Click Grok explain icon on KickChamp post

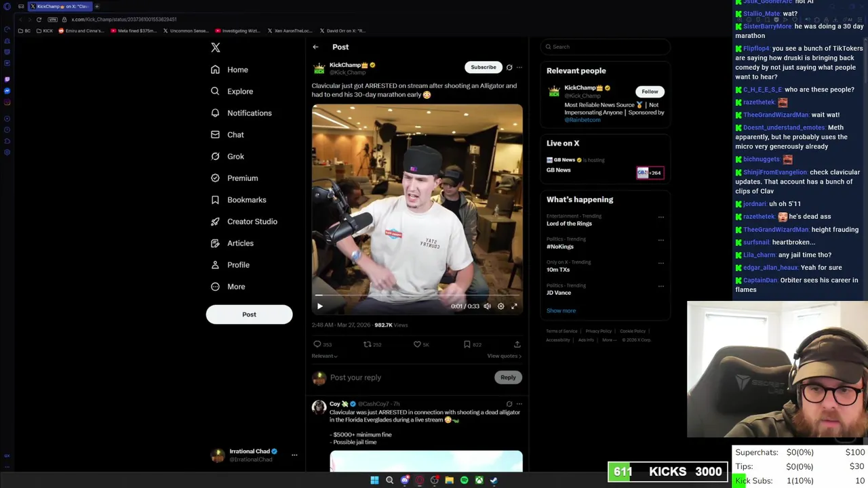coord(509,67)
